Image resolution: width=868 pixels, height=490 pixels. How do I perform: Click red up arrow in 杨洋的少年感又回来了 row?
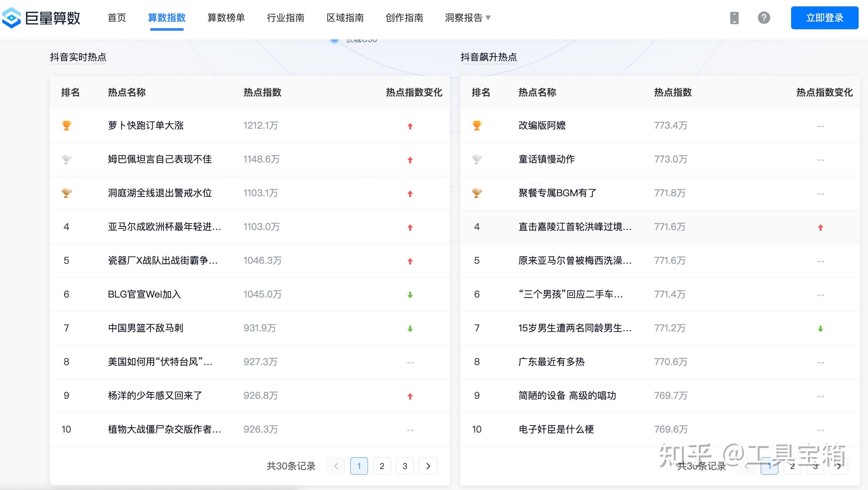tap(410, 396)
